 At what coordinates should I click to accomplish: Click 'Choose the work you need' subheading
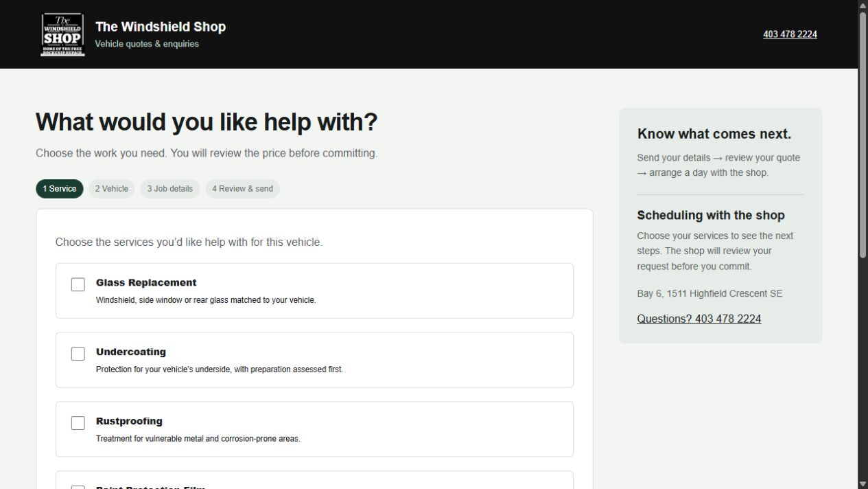(207, 153)
